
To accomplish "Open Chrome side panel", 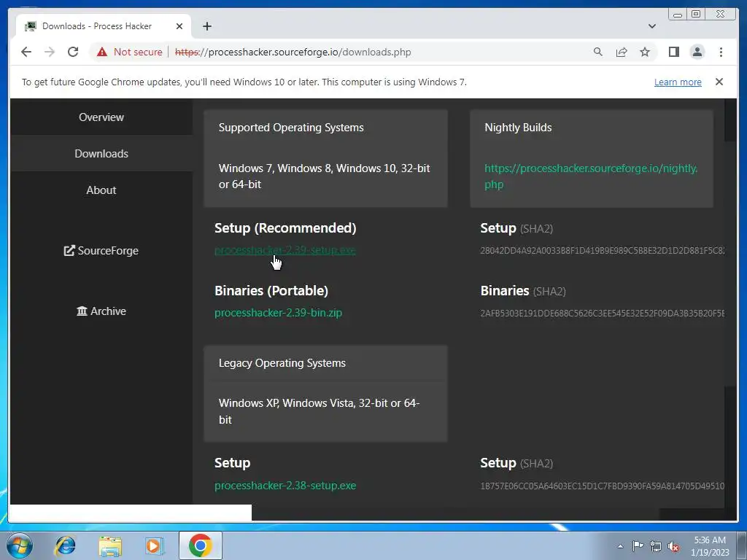I will [x=673, y=52].
